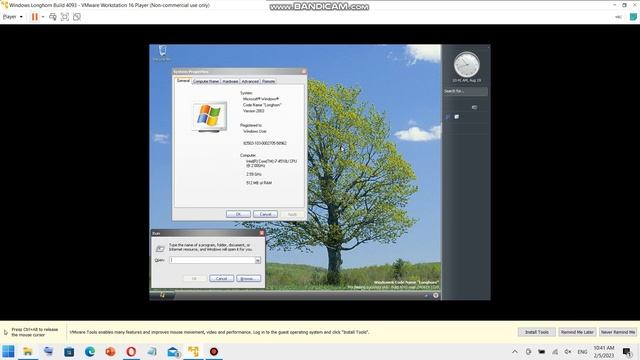The height and width of the screenshot is (360, 640).
Task: Focus the Open text field in Run dialog
Action: [212, 260]
